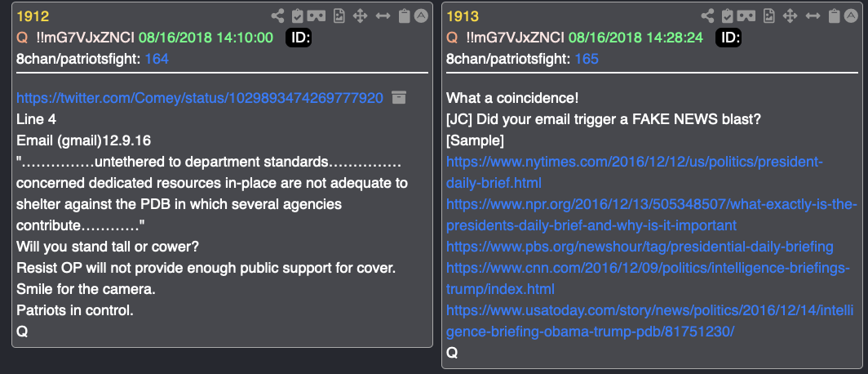The image size is (868, 374).
Task: Click the clipboard copy icon on post 1913
Action: click(x=835, y=16)
